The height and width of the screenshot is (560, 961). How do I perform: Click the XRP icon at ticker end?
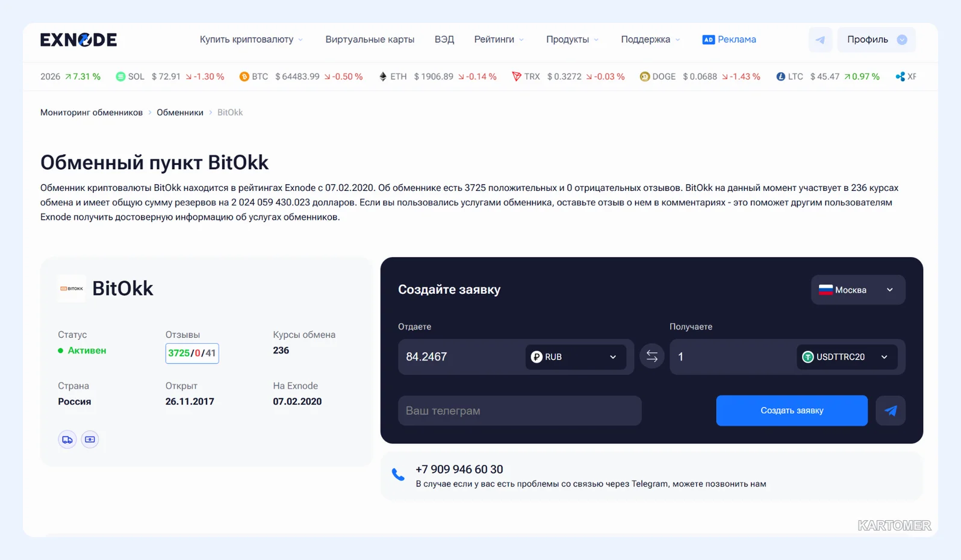(900, 76)
